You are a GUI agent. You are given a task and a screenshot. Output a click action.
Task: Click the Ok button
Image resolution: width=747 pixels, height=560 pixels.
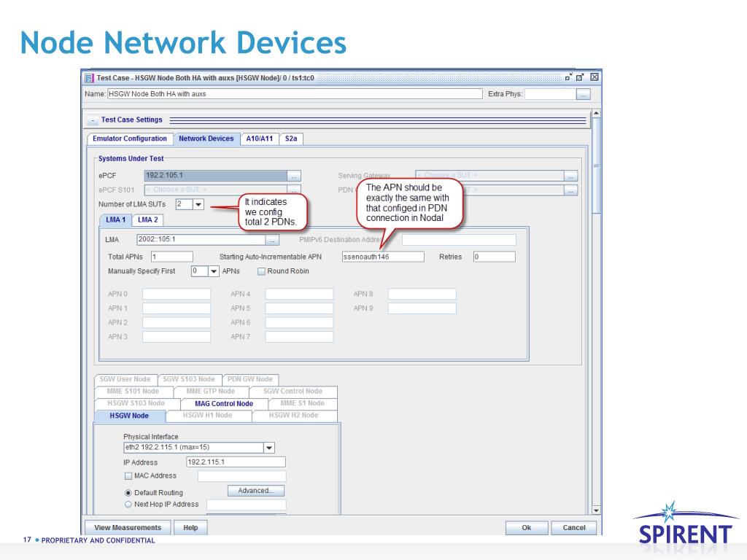click(527, 528)
